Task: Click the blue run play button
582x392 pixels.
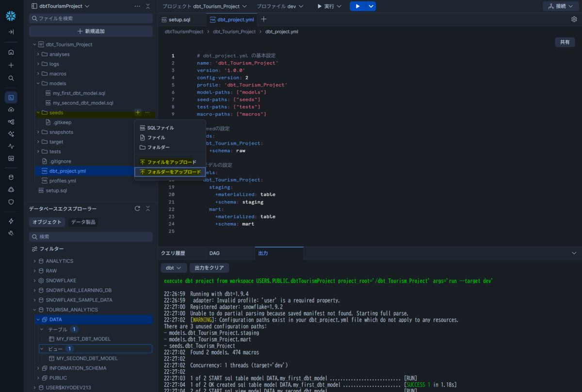Action: (x=357, y=6)
